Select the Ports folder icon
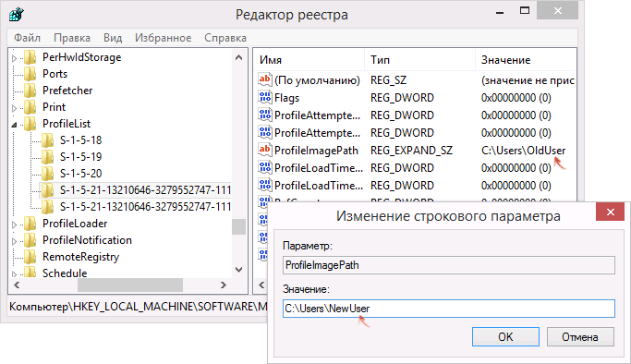The height and width of the screenshot is (364, 631). 30,74
